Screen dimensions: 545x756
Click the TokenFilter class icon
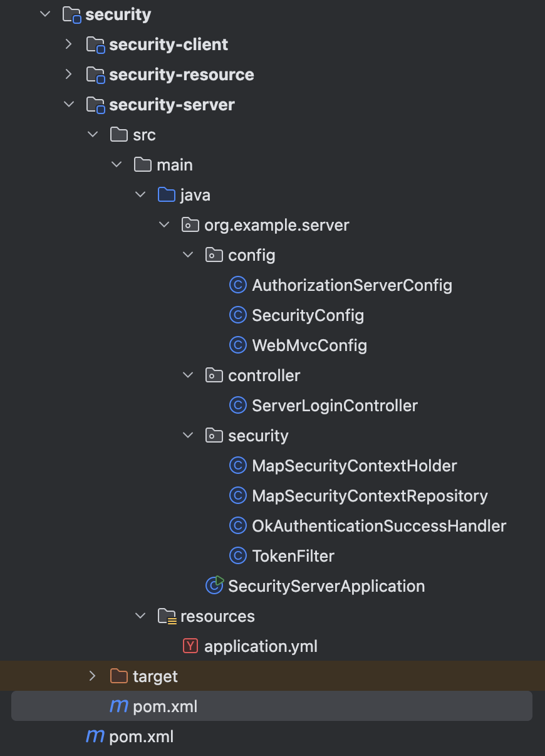238,556
